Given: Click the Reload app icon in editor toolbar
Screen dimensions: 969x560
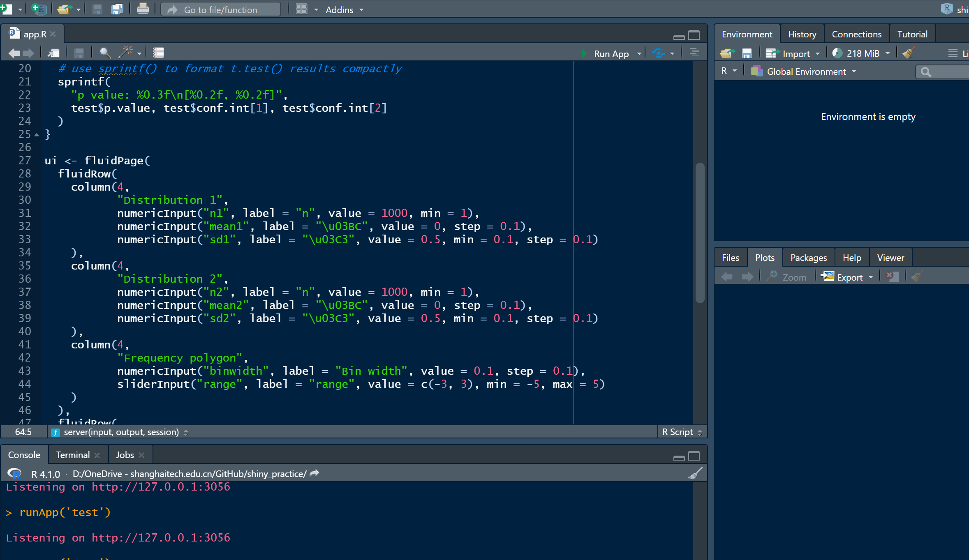Looking at the screenshot, I should (658, 53).
